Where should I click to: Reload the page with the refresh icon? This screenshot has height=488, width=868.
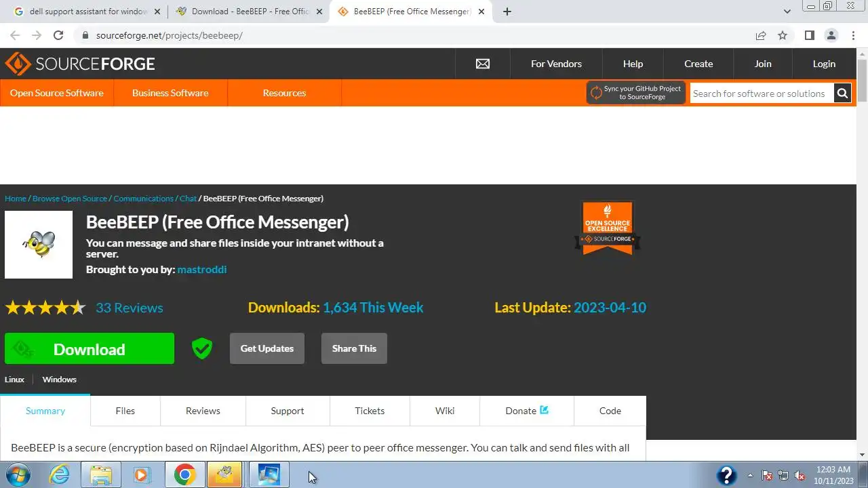pyautogui.click(x=58, y=35)
